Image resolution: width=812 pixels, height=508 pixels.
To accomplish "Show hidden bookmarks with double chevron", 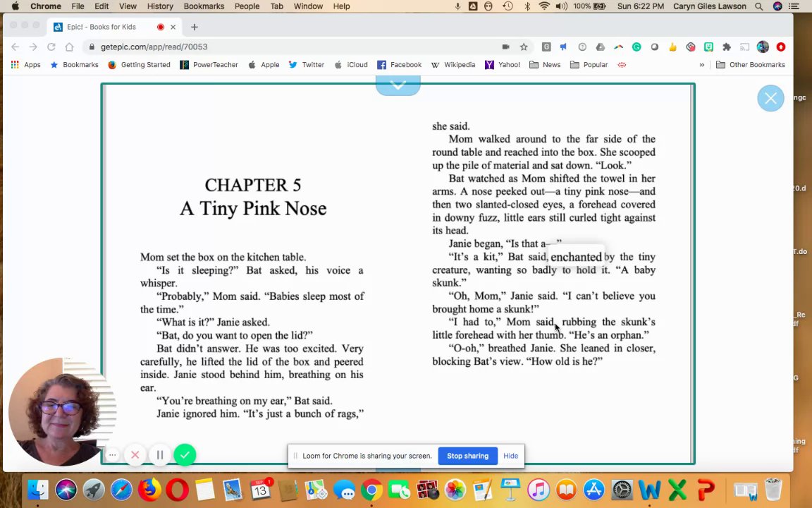I will tap(702, 65).
